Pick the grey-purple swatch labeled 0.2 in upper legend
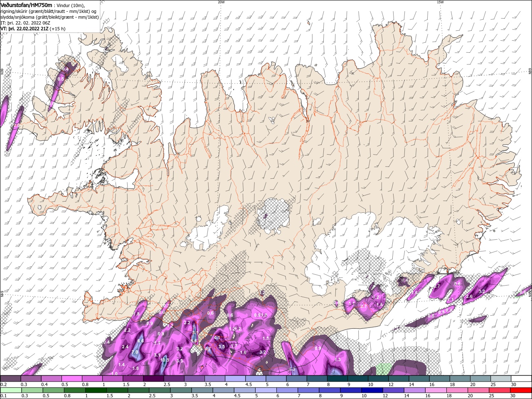The width and height of the screenshot is (532, 399). point(10,379)
